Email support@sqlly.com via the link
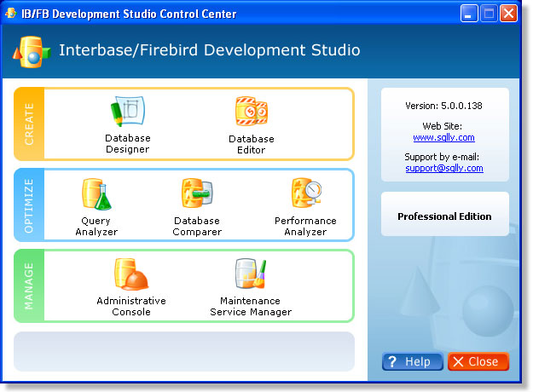533x392 pixels. tap(444, 168)
